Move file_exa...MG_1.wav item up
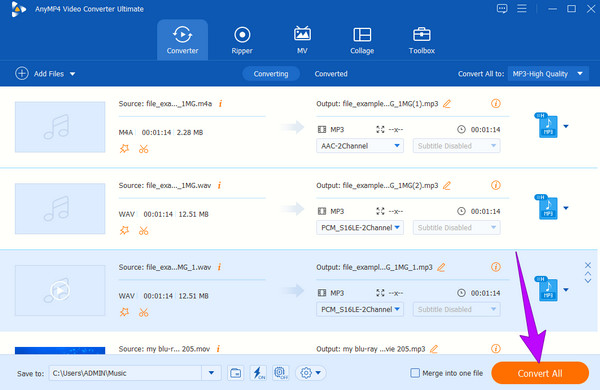Viewport: 600px width, 390px height. click(588, 274)
